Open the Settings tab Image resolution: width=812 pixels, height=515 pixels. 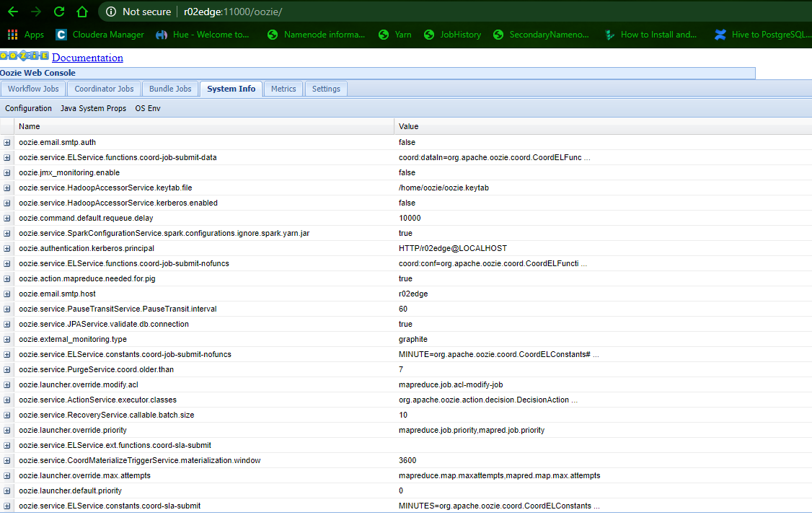326,89
